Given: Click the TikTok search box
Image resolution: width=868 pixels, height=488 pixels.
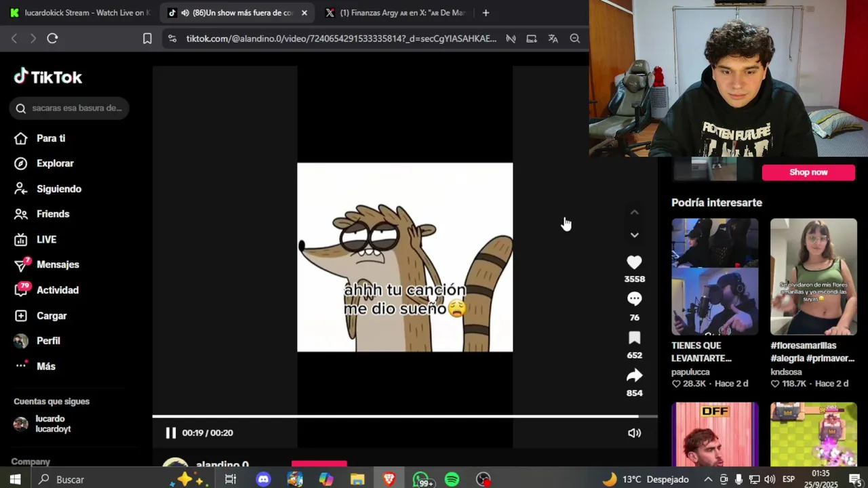Looking at the screenshot, I should click(69, 108).
